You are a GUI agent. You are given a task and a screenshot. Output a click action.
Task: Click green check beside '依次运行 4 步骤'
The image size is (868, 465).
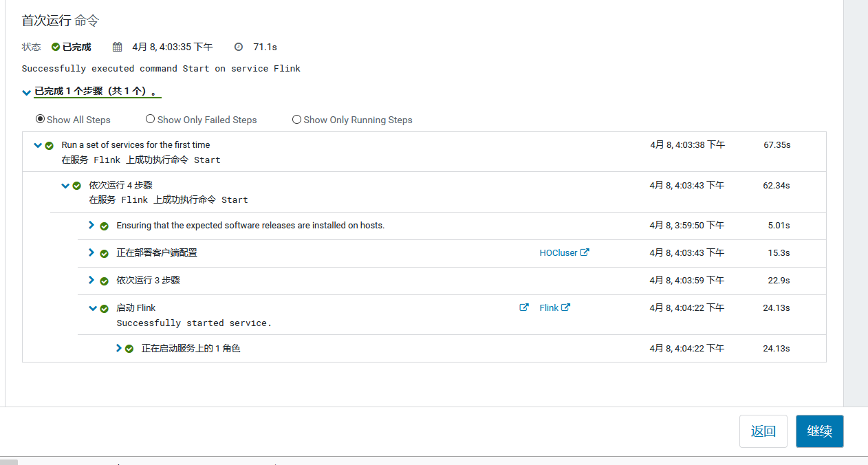click(77, 186)
